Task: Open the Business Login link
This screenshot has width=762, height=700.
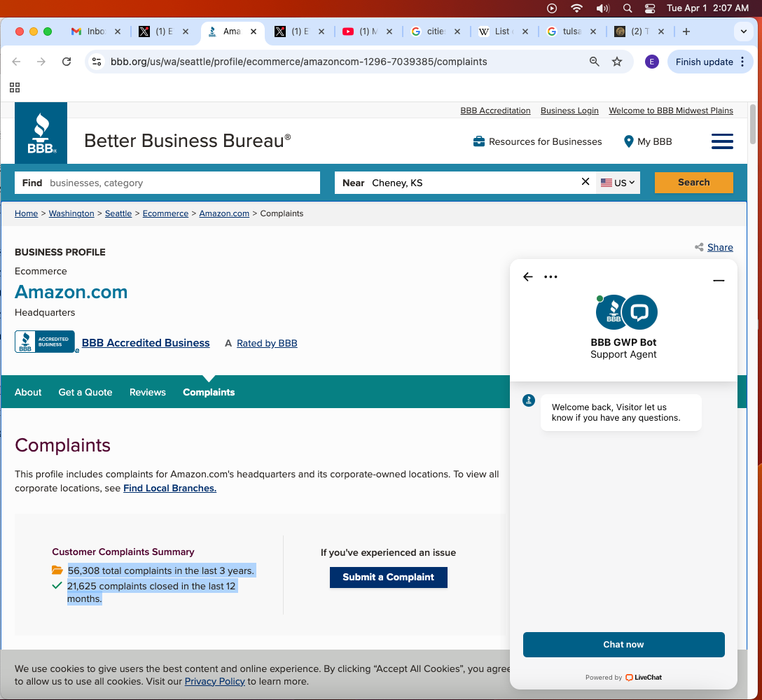Action: 569,111
